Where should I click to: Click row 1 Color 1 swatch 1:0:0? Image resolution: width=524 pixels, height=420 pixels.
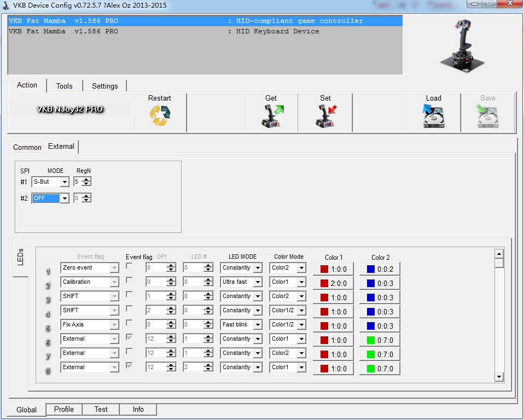click(x=333, y=269)
